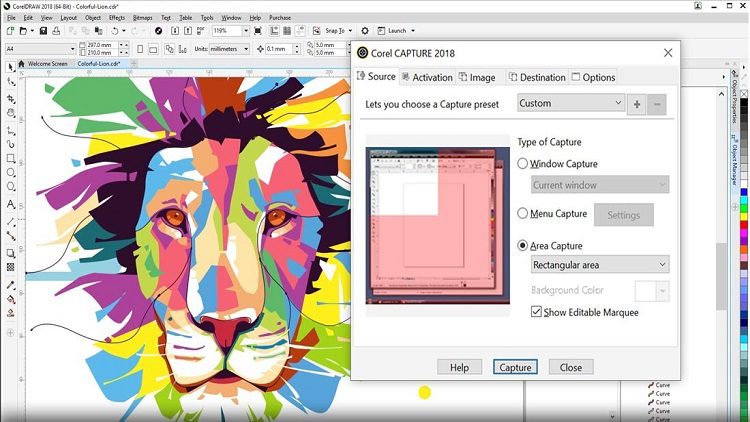
Task: Select the Window Capture radio button
Action: pos(522,164)
